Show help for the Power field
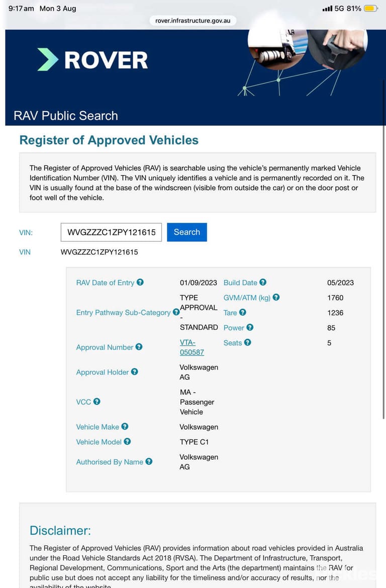This screenshot has height=588, width=386. click(x=250, y=327)
